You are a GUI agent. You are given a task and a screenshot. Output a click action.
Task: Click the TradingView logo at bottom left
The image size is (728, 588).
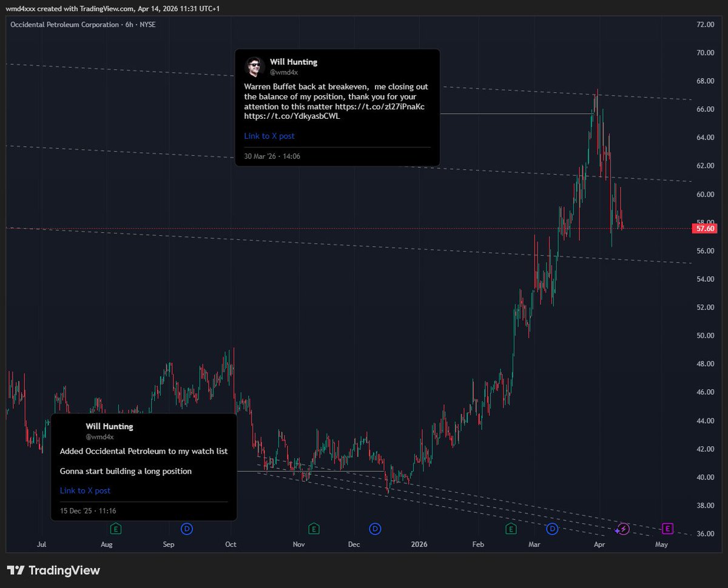coord(53,570)
